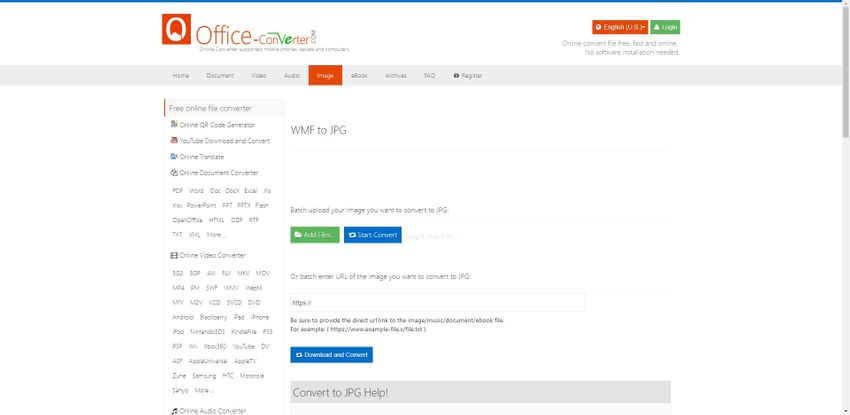Click the Online Video Converter film icon

(174, 255)
